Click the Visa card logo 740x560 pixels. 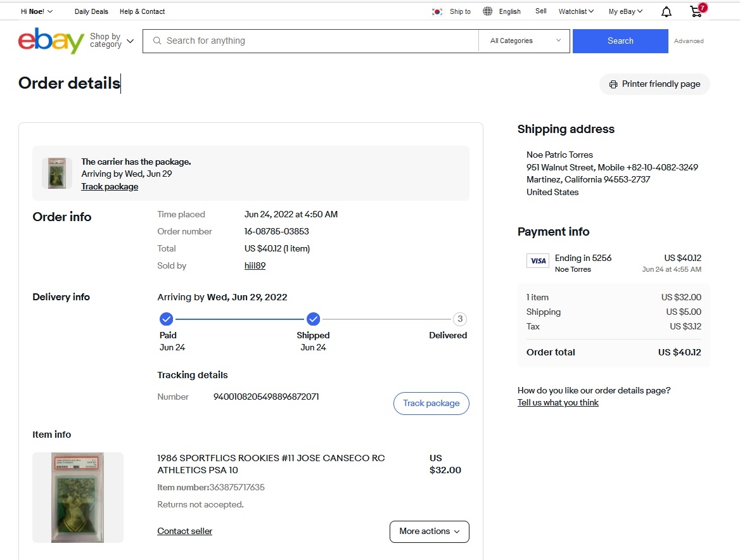tap(538, 261)
